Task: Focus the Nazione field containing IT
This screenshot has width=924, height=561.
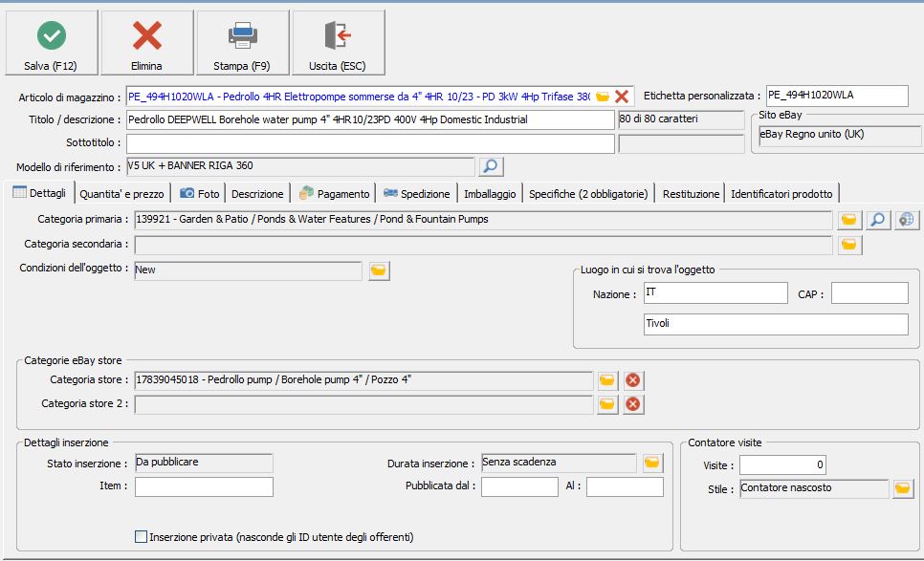Action: [x=715, y=292]
